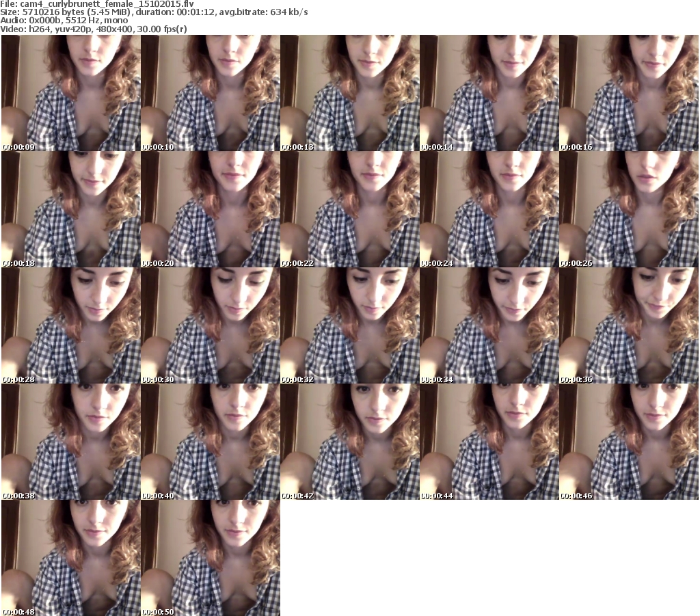Select the thumbnail frame stamped 00:00:38

(x=71, y=442)
